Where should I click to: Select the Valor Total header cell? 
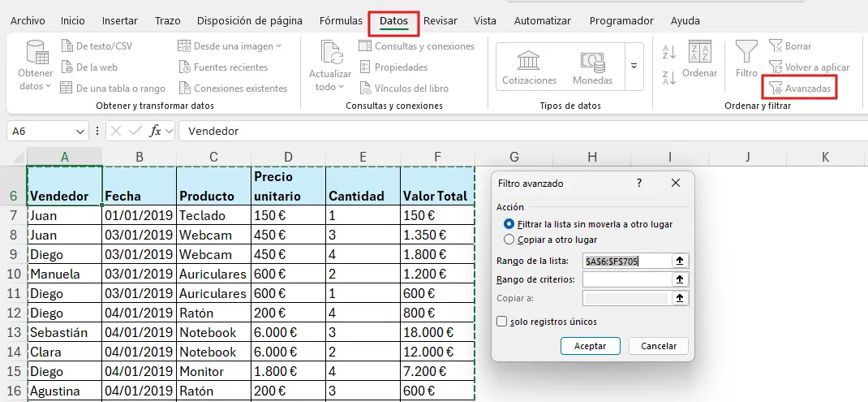click(437, 186)
